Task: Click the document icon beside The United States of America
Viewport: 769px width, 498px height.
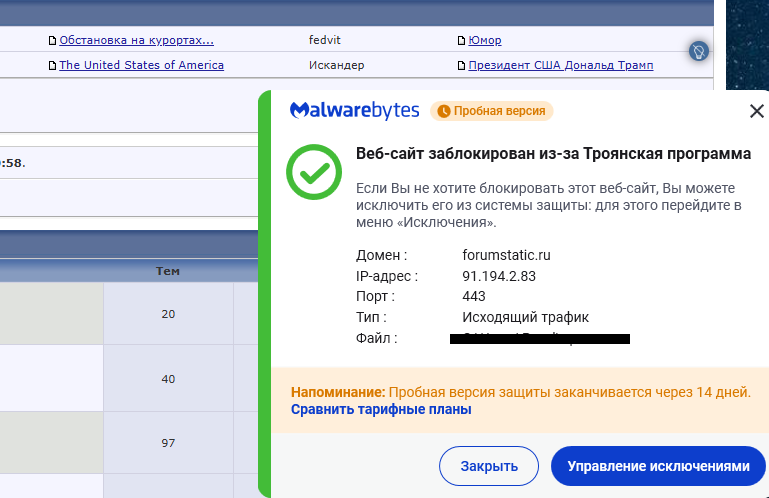Action: [x=52, y=66]
